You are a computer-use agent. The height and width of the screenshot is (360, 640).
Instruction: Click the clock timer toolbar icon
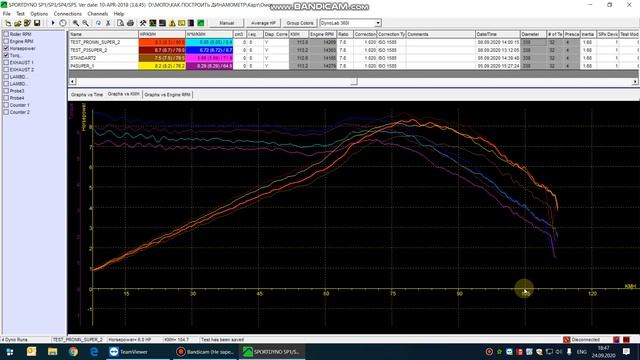coord(63,23)
